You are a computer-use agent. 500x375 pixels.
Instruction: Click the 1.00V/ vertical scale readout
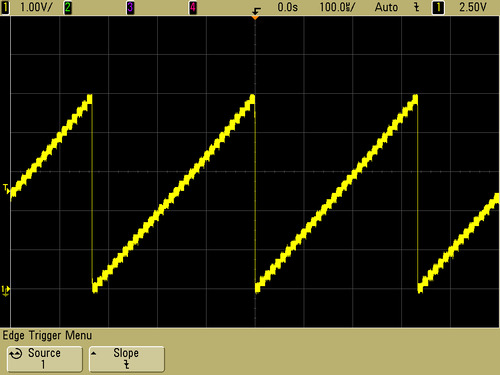pyautogui.click(x=36, y=7)
